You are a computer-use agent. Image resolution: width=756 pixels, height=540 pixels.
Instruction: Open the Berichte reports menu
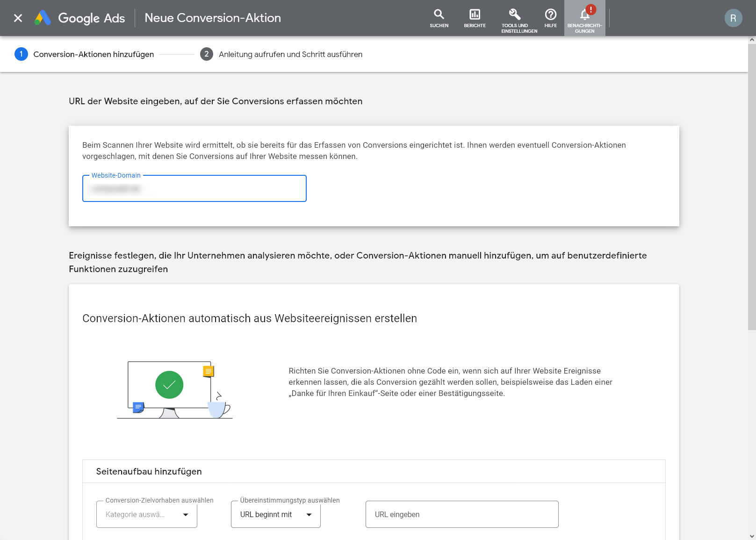coord(475,18)
